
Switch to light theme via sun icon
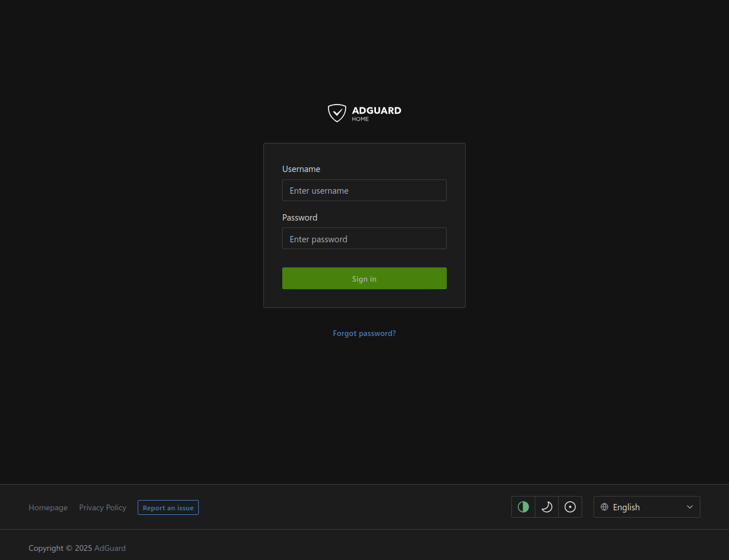[x=570, y=507]
